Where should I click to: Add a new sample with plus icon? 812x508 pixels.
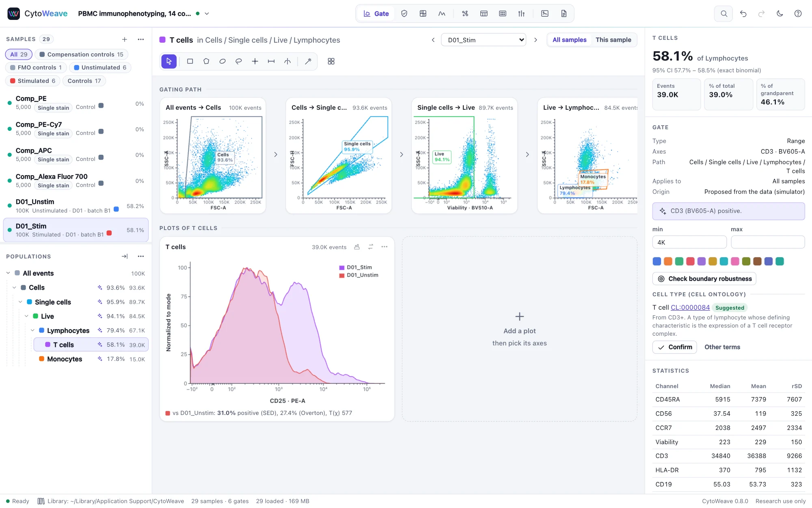click(125, 39)
